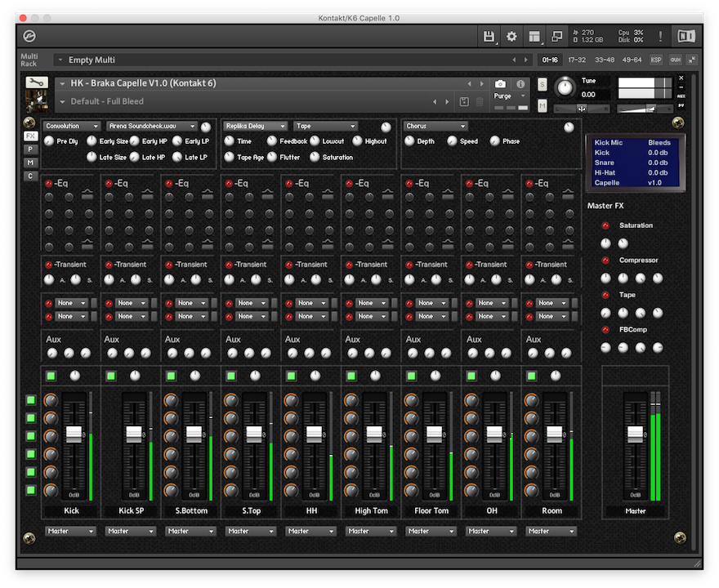The image size is (719, 588).
Task: Click the Hi-Hat bleed 0.0 db value
Action: [658, 173]
